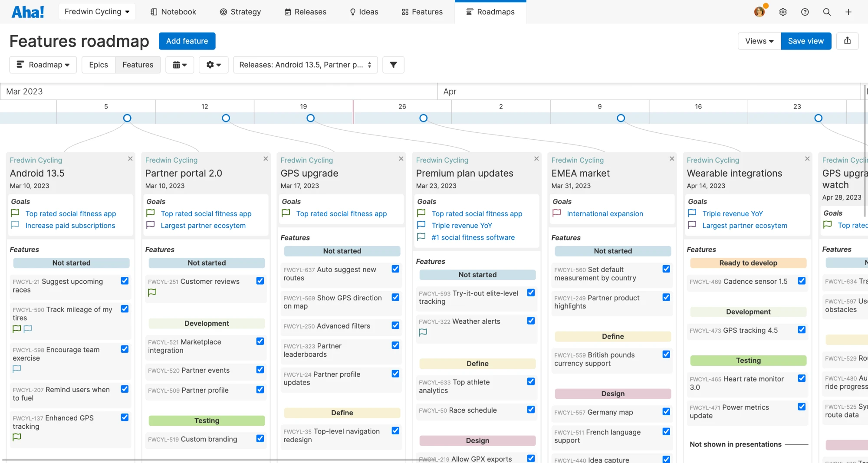Toggle Cadence sensor 1.5 checkbox
This screenshot has width=868, height=463.
click(x=802, y=281)
